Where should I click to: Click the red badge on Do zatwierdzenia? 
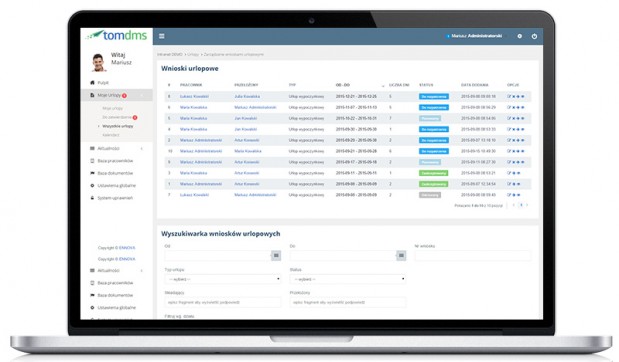[135, 117]
